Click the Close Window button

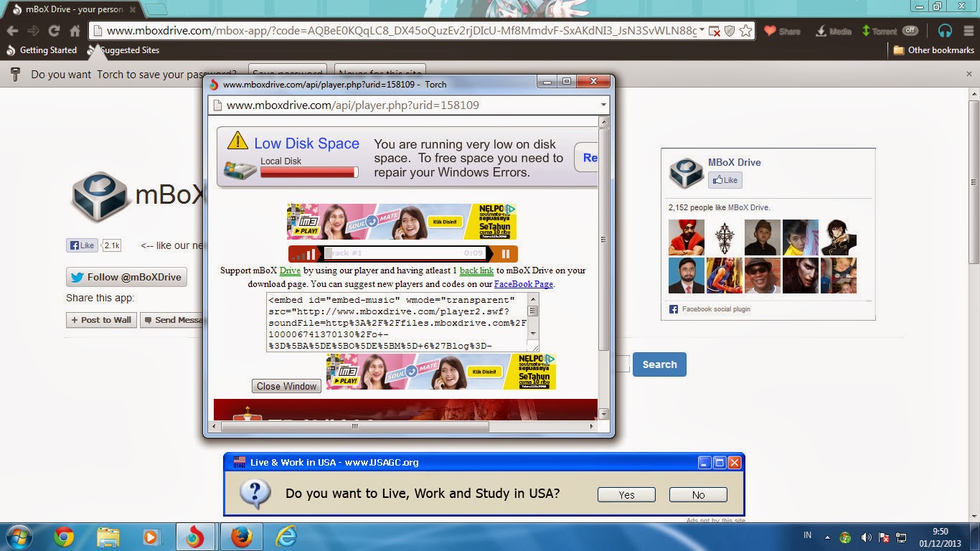tap(286, 386)
